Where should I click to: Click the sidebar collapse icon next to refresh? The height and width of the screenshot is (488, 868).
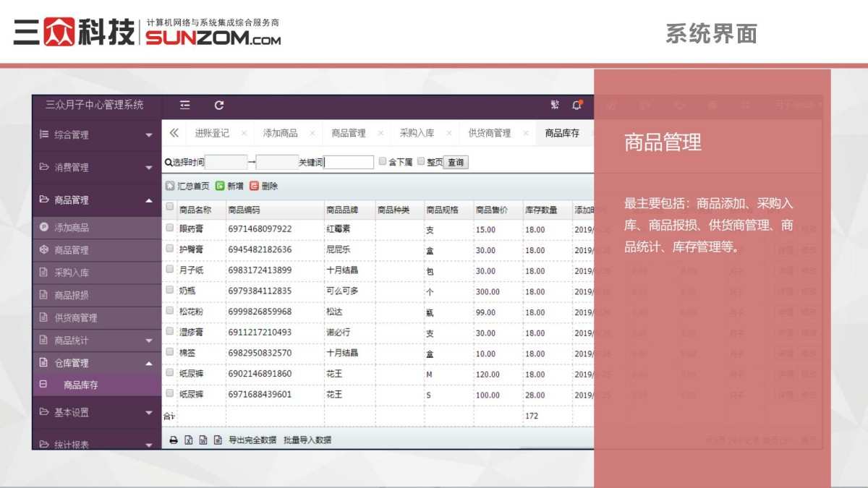click(184, 105)
